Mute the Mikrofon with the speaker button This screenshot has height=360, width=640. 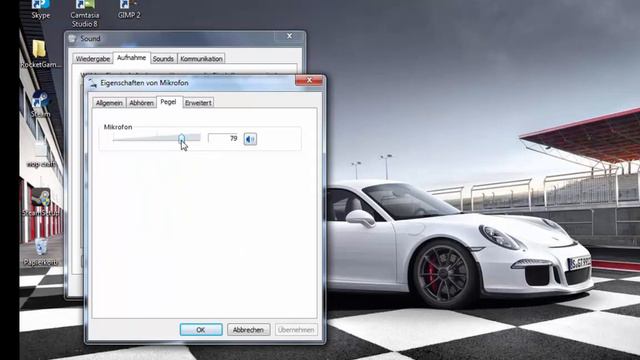(x=250, y=139)
